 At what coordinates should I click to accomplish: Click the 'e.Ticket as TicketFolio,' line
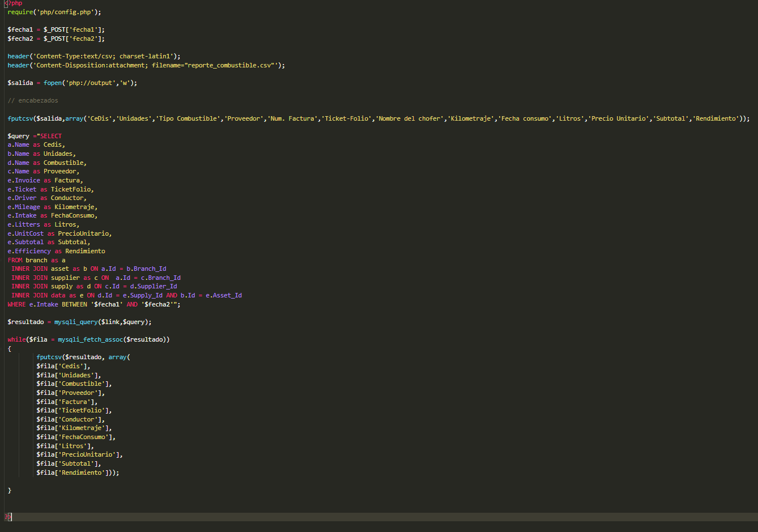tap(50, 189)
